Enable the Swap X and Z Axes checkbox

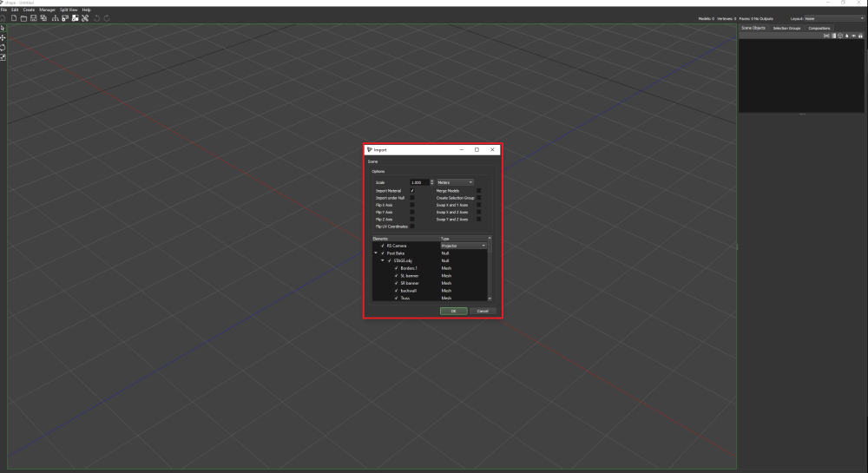pyautogui.click(x=479, y=213)
